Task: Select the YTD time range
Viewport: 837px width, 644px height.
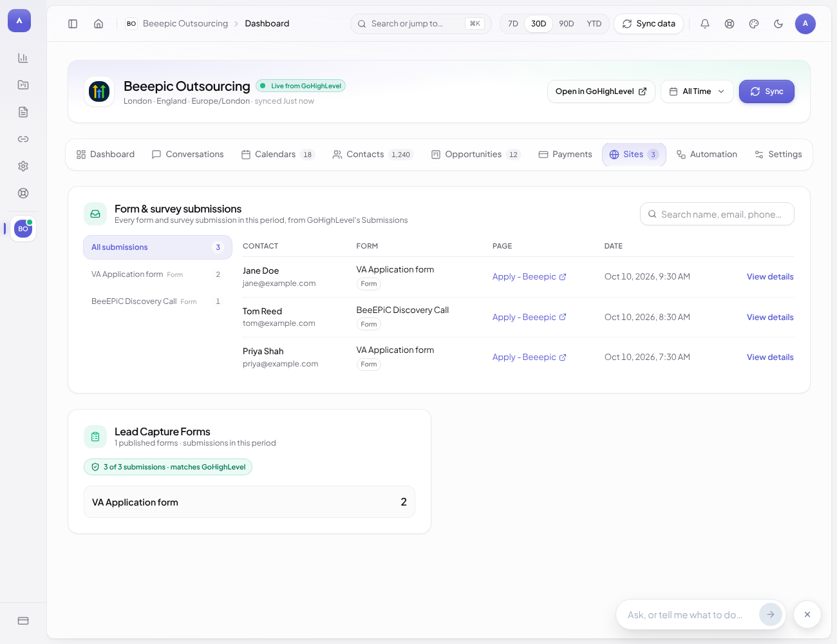Action: tap(594, 24)
